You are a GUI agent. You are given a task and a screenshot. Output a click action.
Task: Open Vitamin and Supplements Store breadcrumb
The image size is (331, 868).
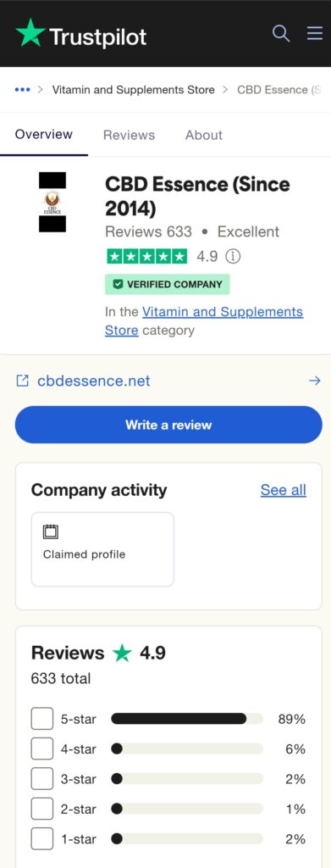click(x=133, y=90)
